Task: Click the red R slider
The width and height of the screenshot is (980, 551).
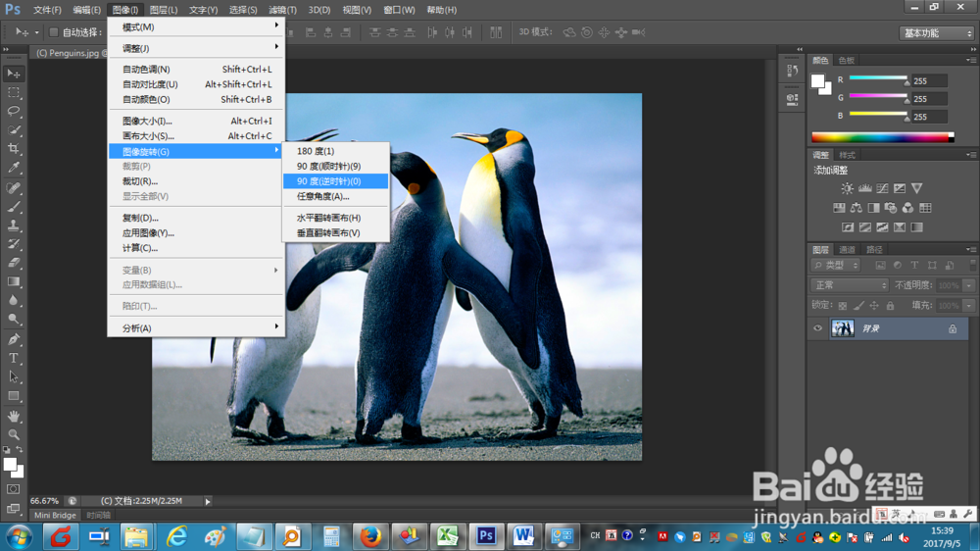Action: [878, 78]
